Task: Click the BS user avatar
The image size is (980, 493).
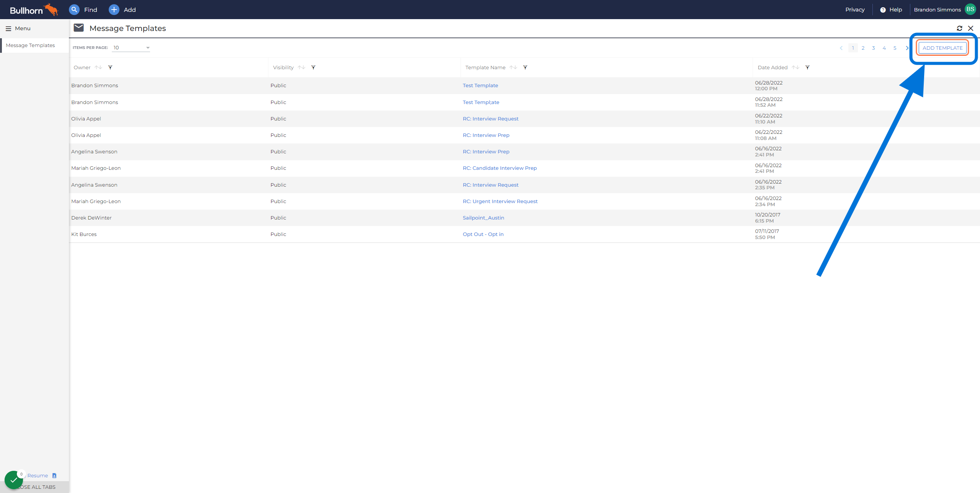Action: click(x=970, y=9)
